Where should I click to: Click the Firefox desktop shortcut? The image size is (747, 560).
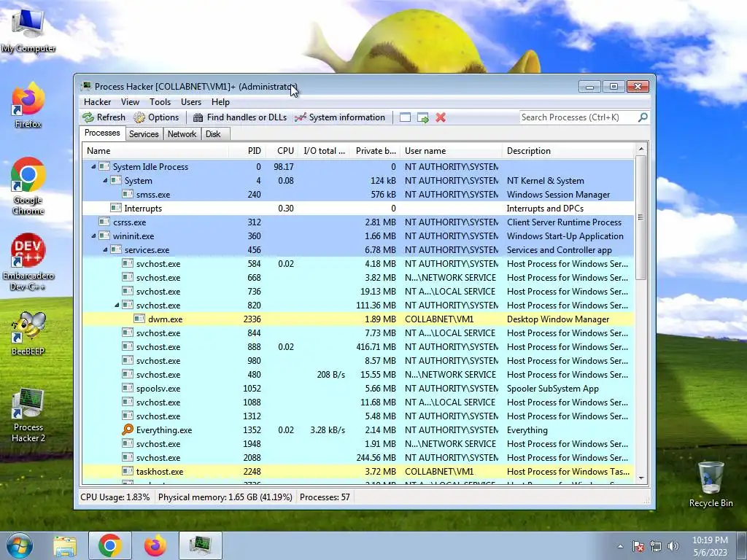[28, 106]
